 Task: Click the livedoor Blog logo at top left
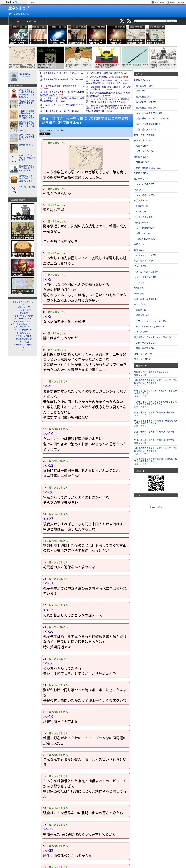click(x=12, y=2)
